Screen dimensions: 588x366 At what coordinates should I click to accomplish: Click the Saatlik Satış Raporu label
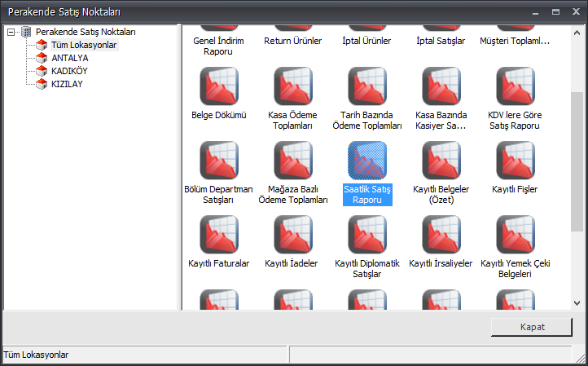(367, 195)
